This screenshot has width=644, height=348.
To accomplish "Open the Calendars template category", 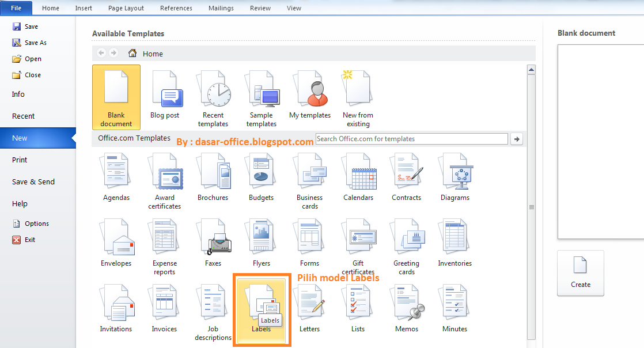I will point(358,177).
